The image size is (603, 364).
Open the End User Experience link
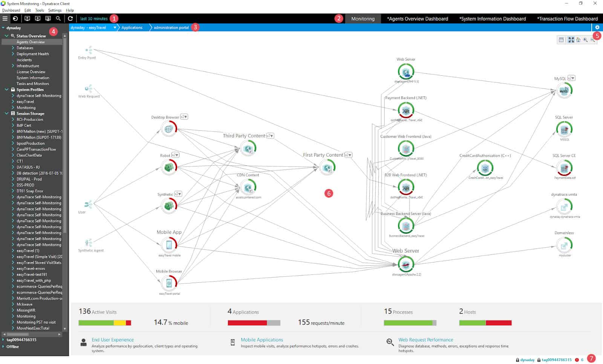113,340
